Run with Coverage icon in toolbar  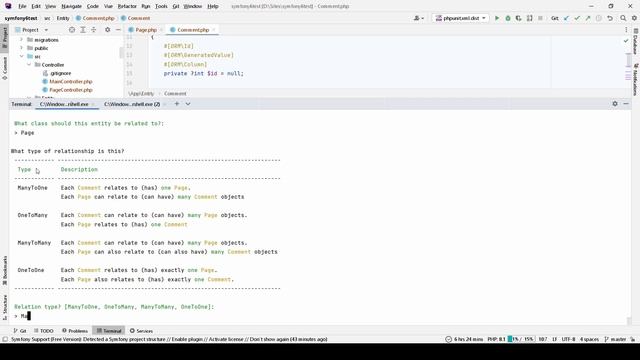pyautogui.click(x=518, y=18)
